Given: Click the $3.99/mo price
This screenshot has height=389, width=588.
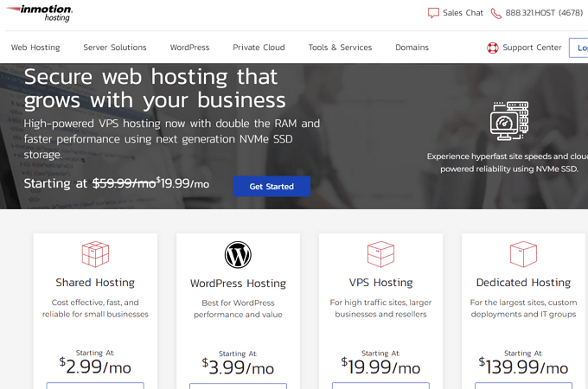Looking at the screenshot, I should (x=238, y=367).
